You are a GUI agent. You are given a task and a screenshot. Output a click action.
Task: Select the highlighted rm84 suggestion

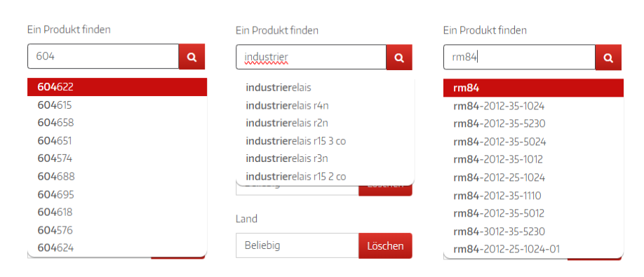534,88
